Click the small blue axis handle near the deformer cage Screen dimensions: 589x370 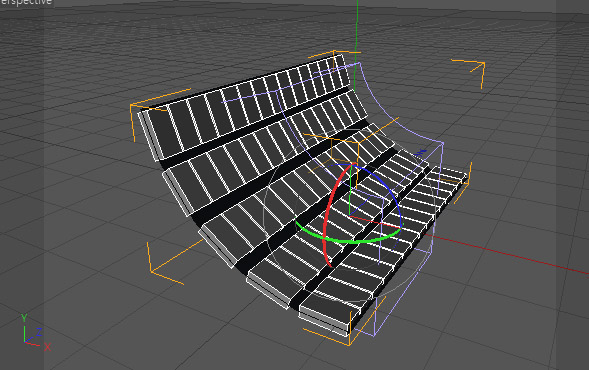[421, 153]
